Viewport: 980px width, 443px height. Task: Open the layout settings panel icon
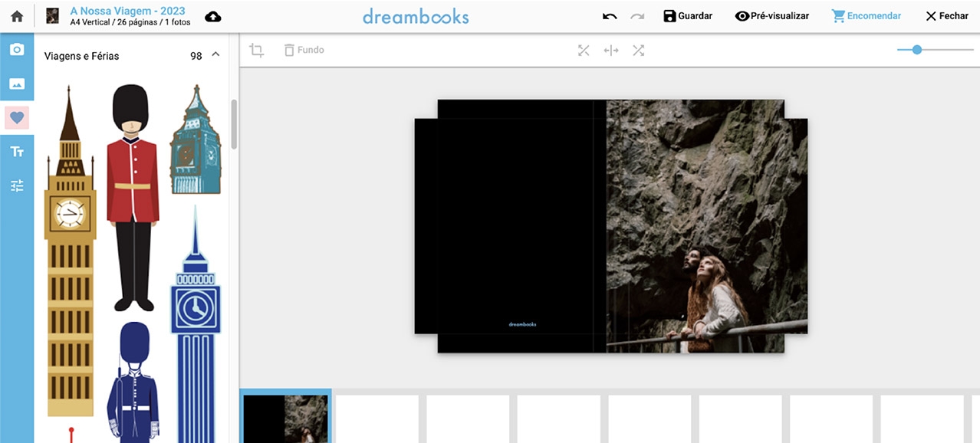click(17, 185)
